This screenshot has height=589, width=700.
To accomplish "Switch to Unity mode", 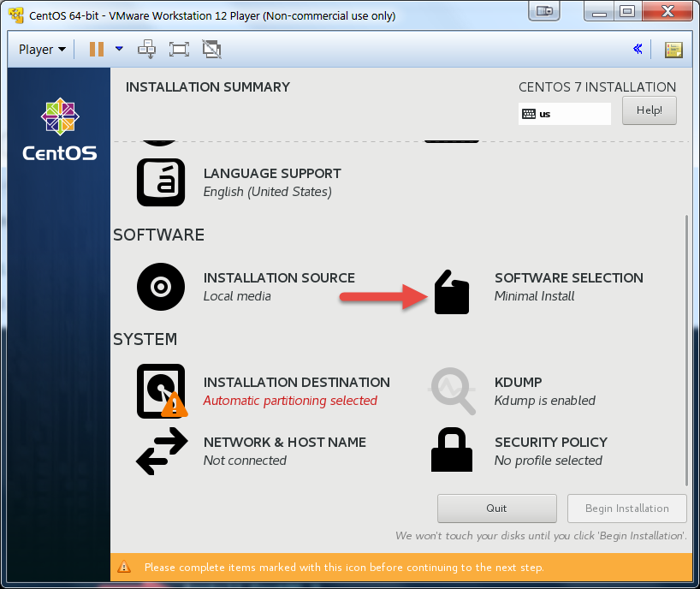I will tap(211, 49).
